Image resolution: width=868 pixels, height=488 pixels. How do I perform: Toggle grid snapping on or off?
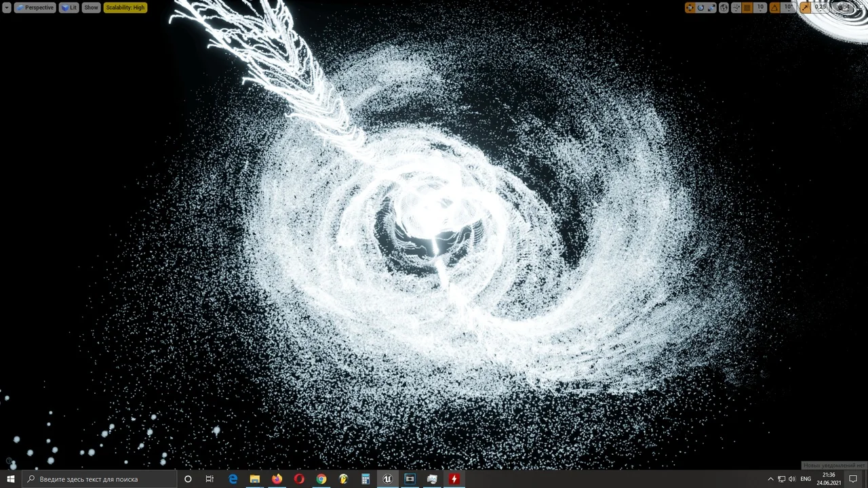point(747,7)
